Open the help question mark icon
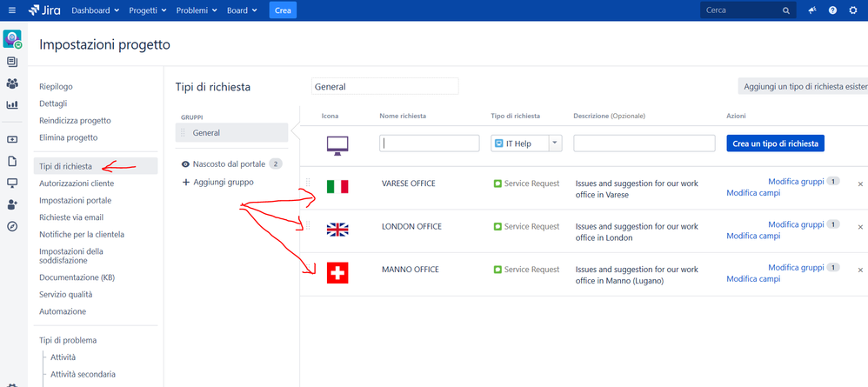The height and width of the screenshot is (387, 868). pos(832,10)
